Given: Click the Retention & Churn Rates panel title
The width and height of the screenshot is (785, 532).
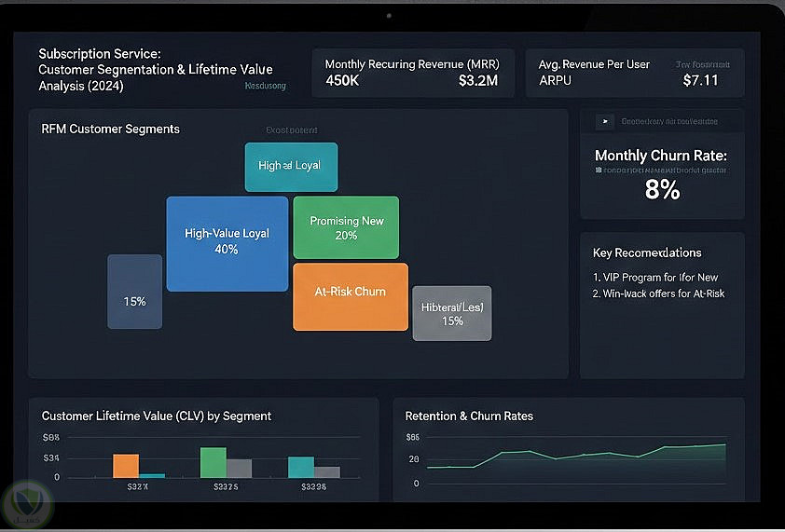Looking at the screenshot, I should click(469, 416).
